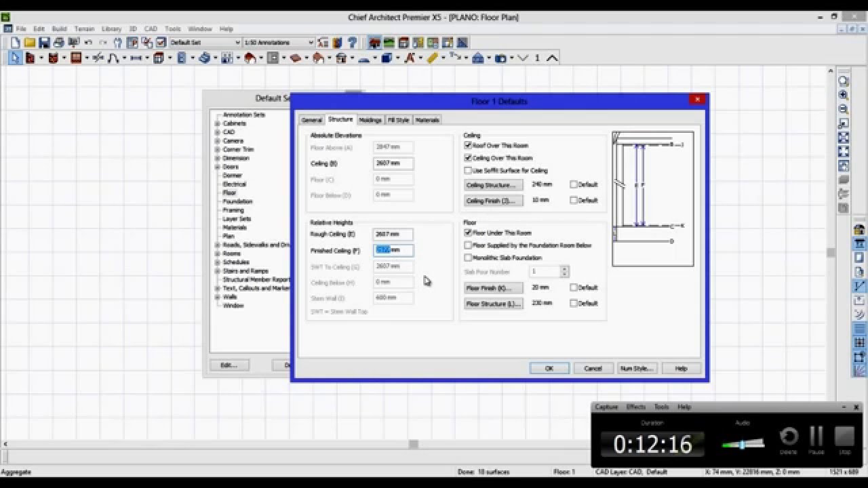868x488 pixels.
Task: Select the Dimension tools icon
Action: (136, 58)
